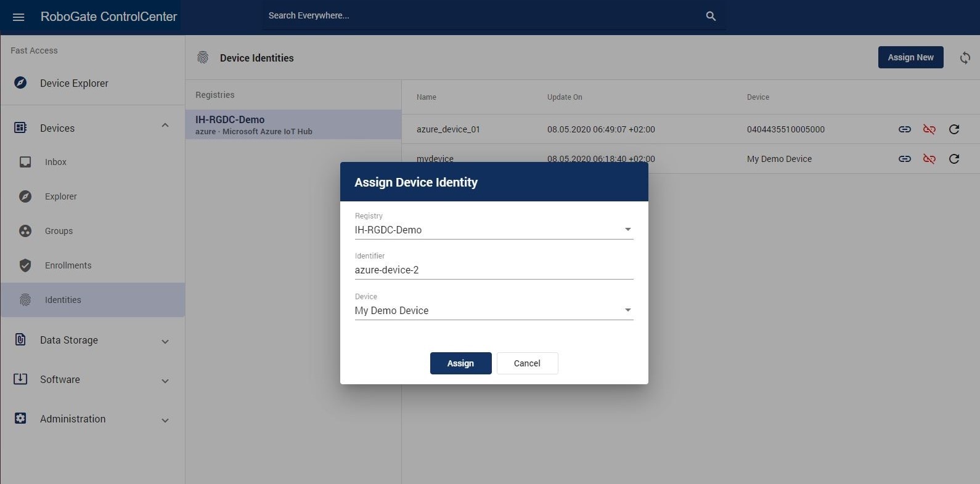980x484 pixels.
Task: Go to Inbox menu item
Action: (92, 162)
